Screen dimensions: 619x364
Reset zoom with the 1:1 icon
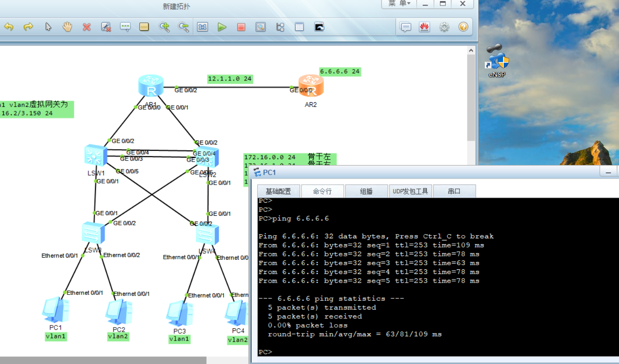coord(203,27)
